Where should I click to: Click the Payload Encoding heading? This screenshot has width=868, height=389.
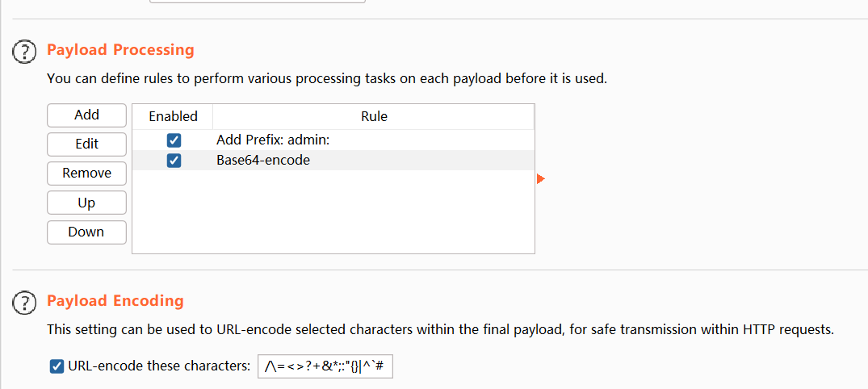pos(115,301)
